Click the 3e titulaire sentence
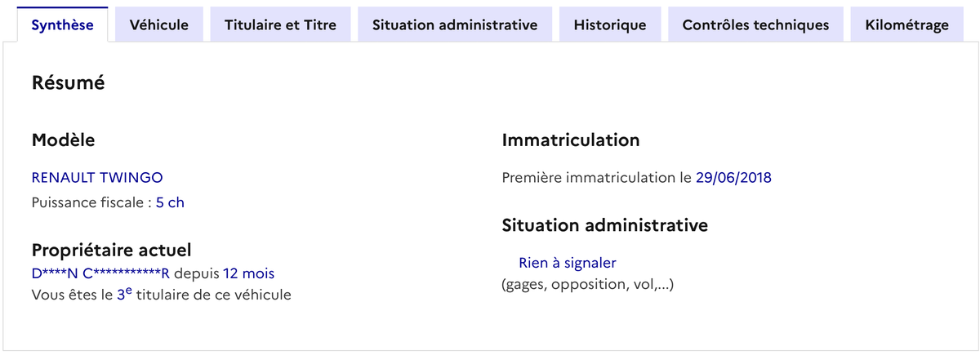980x355 pixels. point(161,295)
